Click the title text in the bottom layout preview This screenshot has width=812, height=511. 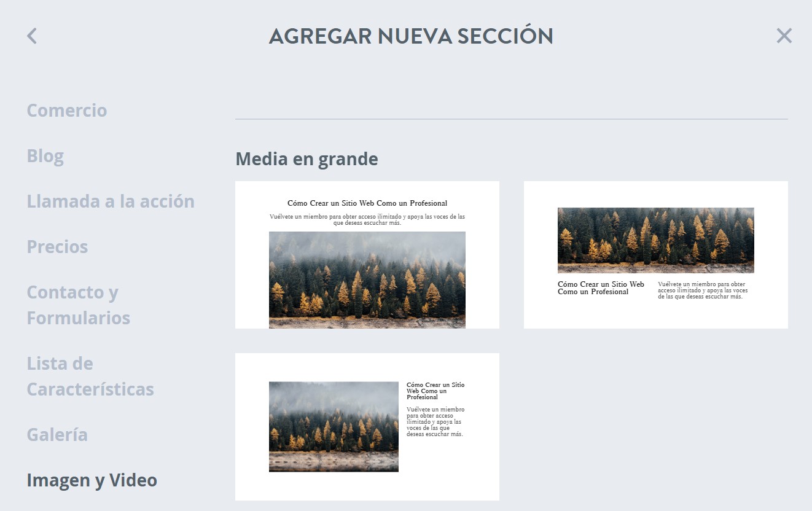point(435,389)
